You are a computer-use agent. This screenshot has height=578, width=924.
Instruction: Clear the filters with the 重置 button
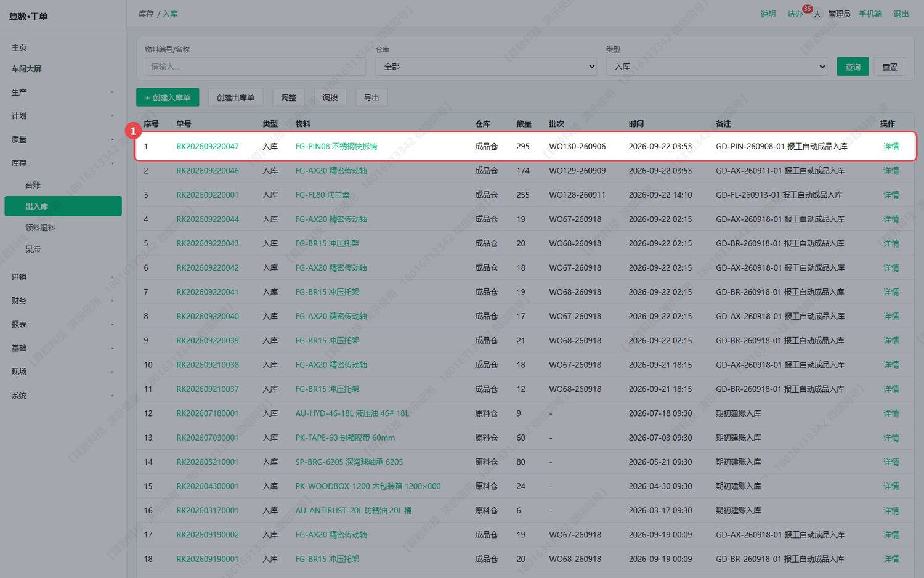point(890,67)
